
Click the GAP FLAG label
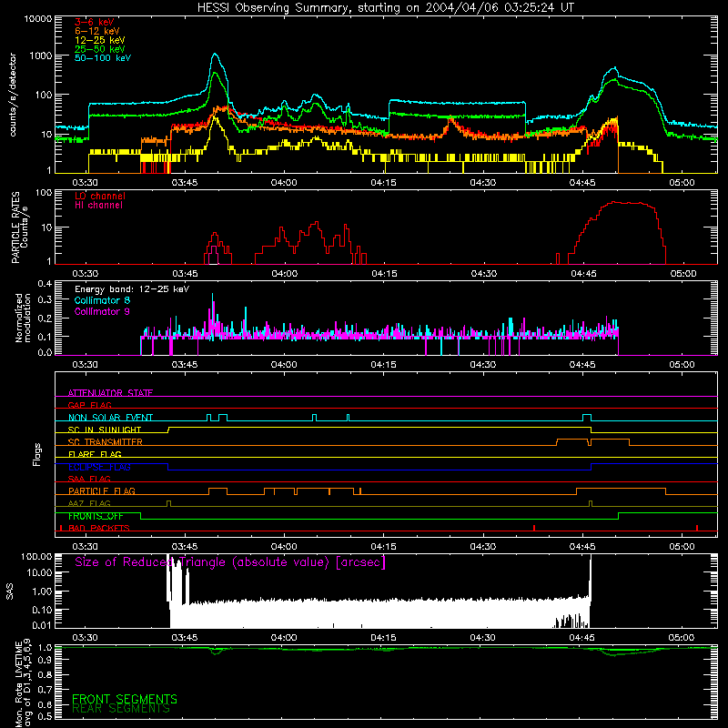(x=89, y=405)
